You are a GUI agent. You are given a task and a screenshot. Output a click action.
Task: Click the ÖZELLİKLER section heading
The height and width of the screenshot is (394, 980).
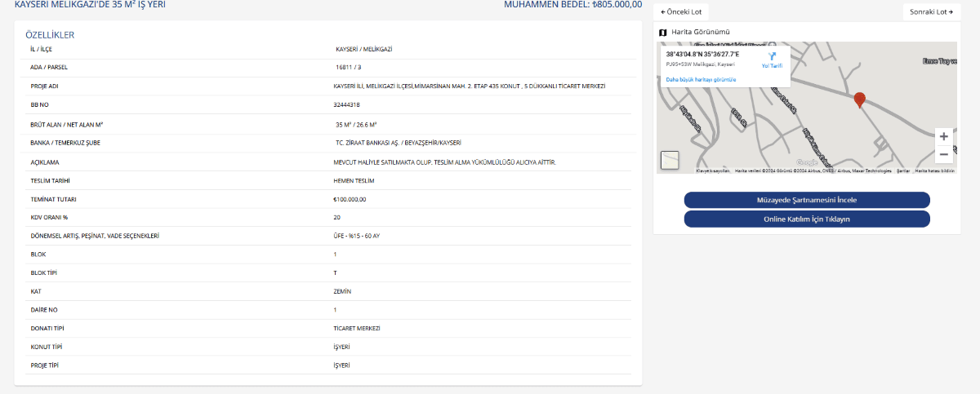[x=50, y=35]
